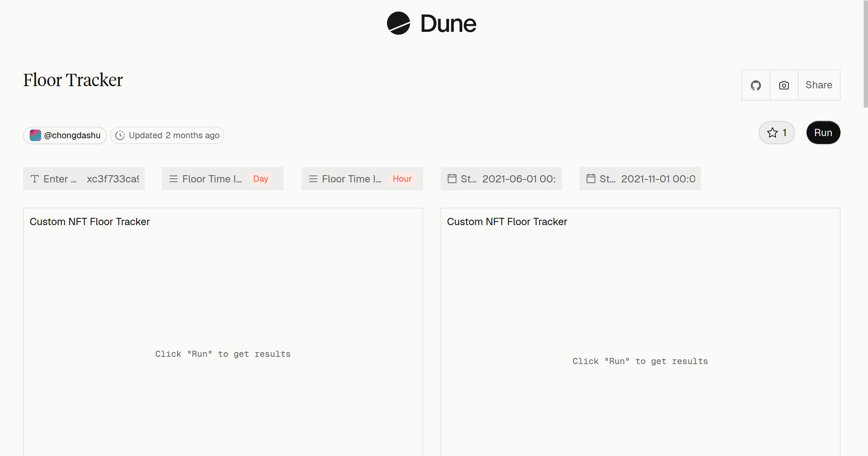Open the @chongdashu profile link
This screenshot has width=868, height=456.
click(65, 135)
